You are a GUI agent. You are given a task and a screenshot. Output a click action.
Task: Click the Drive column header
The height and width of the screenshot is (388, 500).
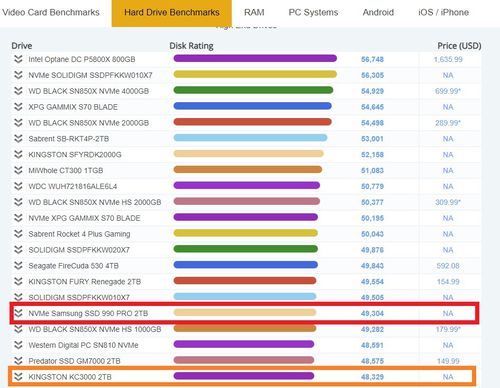(x=22, y=46)
